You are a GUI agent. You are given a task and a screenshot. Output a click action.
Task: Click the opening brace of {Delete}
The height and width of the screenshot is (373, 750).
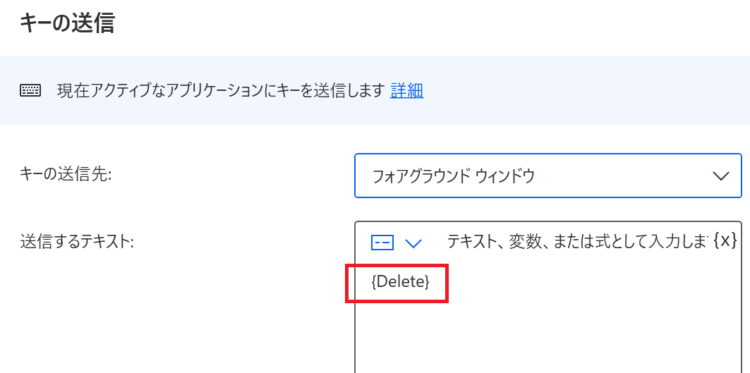tap(373, 282)
